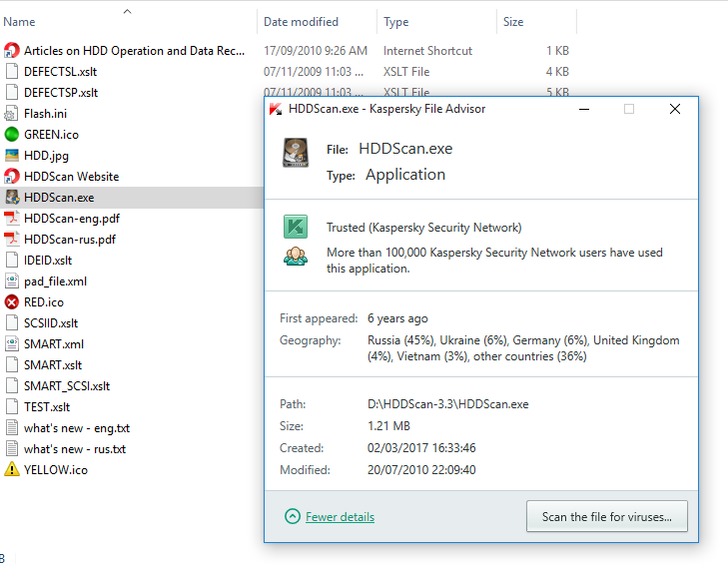
Task: Select the SMART.xml file
Action: 54,344
